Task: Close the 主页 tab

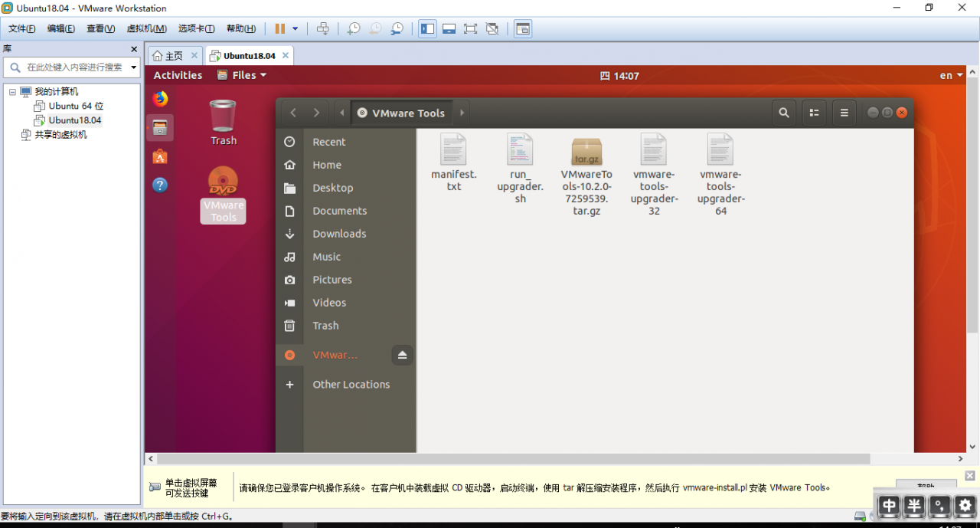Action: (x=194, y=55)
